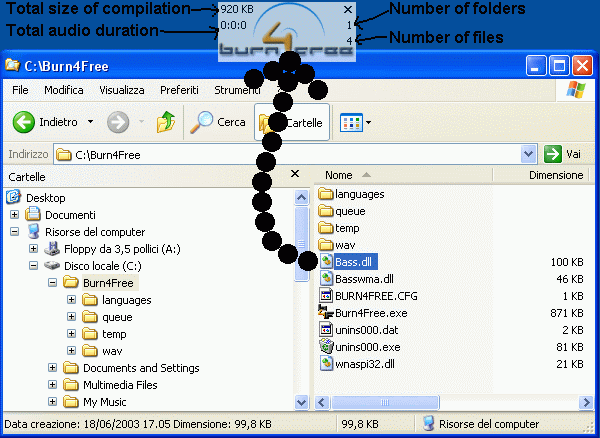Go up one folder level icon
600x438 pixels.
click(166, 122)
